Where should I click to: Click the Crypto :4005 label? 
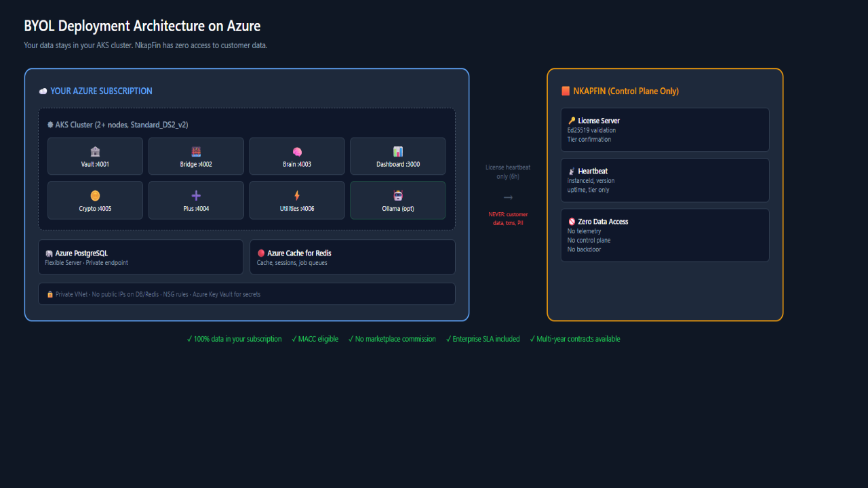coord(95,209)
